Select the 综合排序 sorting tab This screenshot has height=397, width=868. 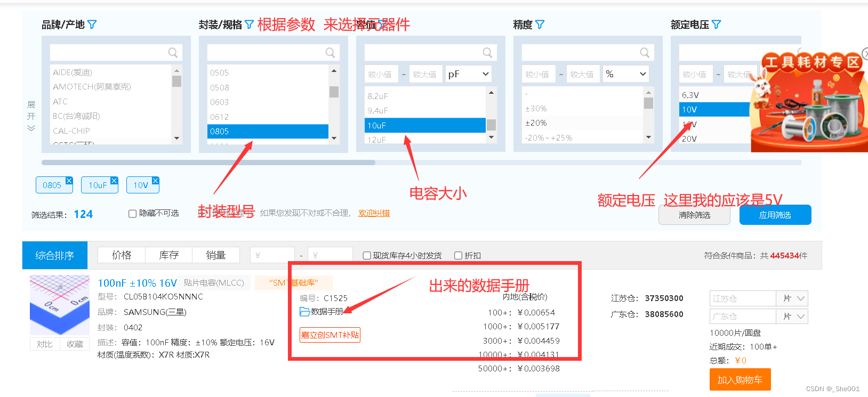click(x=54, y=256)
